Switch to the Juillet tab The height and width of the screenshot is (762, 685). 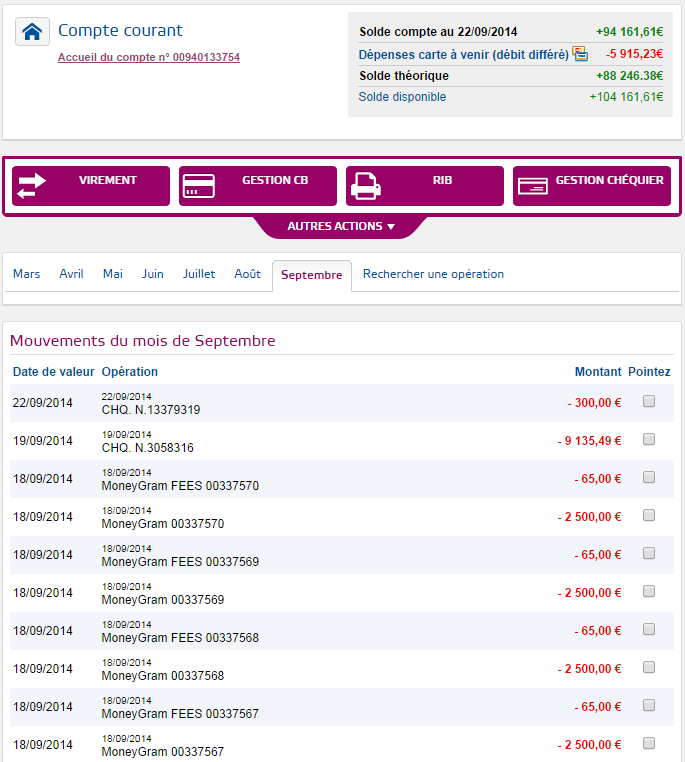point(199,274)
